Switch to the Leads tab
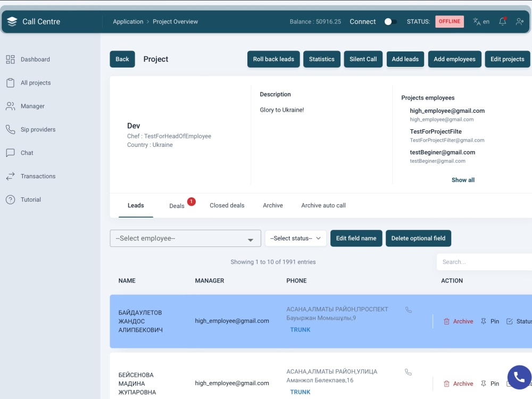532x399 pixels. tap(136, 205)
